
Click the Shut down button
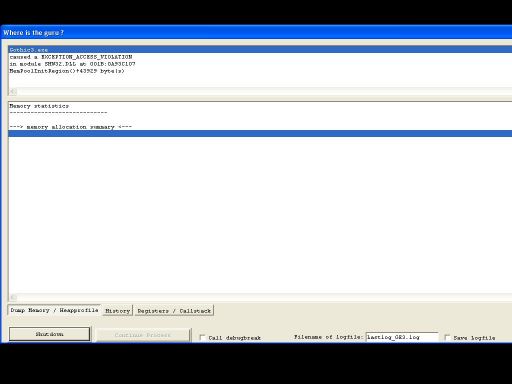pos(50,334)
